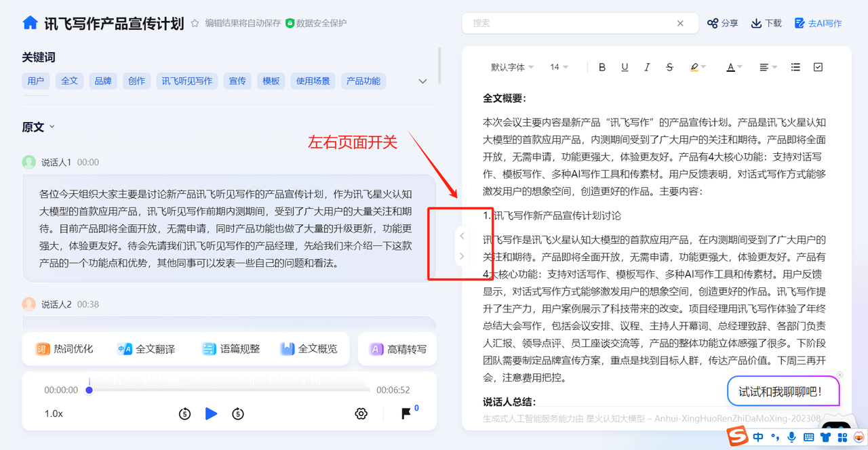Select the 用户 keyword tag

[36, 81]
